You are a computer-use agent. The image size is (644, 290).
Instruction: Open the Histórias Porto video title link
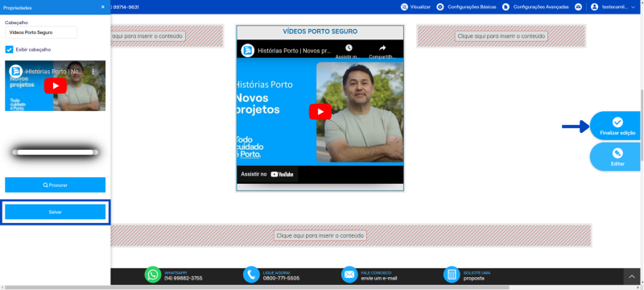[x=295, y=51]
